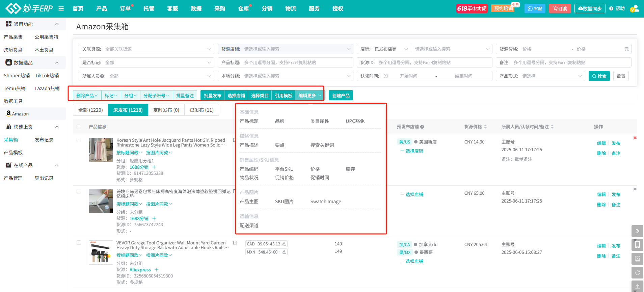Expand 搜标题同款 on VEVOR row
Viewport: 644px width, 292px height.
point(129,255)
